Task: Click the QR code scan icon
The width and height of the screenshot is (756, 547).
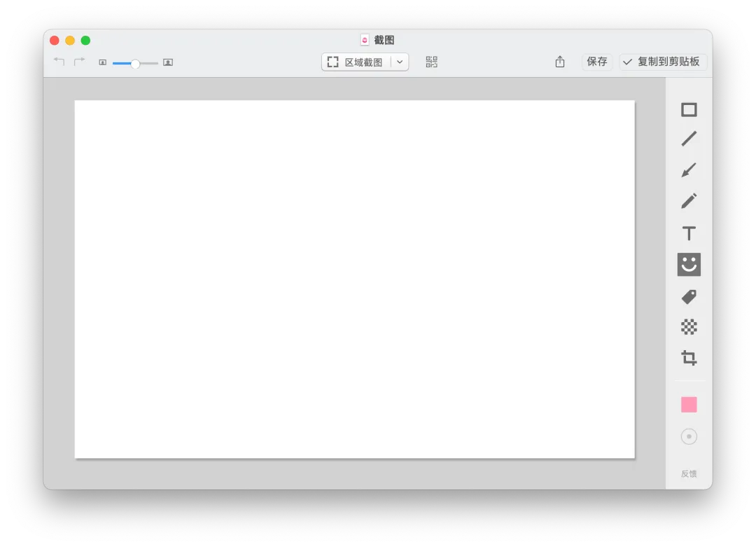Action: point(431,62)
